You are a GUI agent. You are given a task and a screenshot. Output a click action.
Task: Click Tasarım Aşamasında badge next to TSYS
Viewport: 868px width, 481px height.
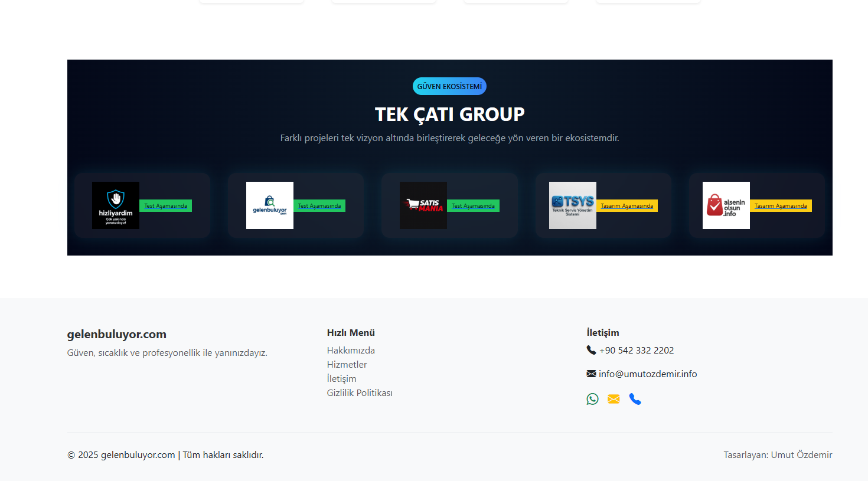click(626, 206)
